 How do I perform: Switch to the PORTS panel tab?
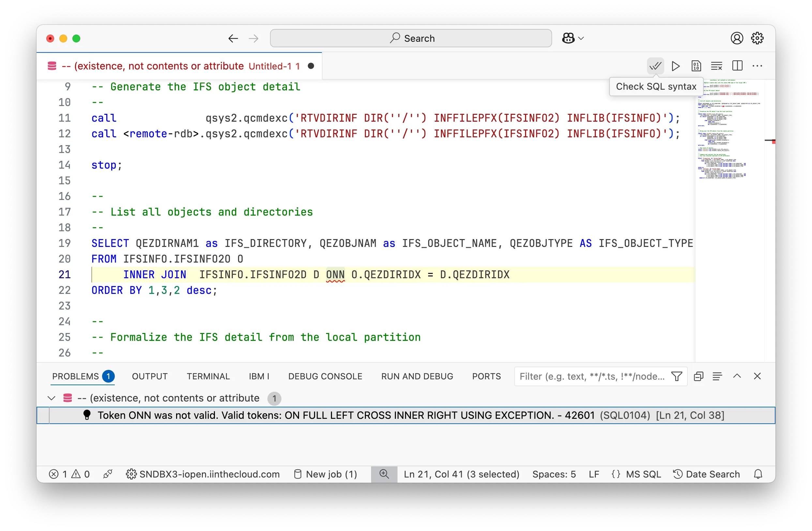[x=486, y=376]
